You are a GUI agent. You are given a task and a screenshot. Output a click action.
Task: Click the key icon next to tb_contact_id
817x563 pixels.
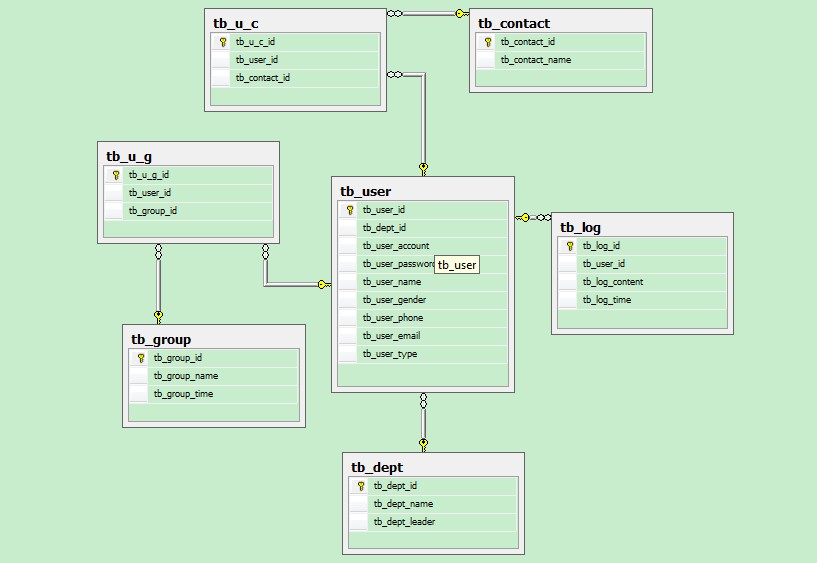coord(487,42)
